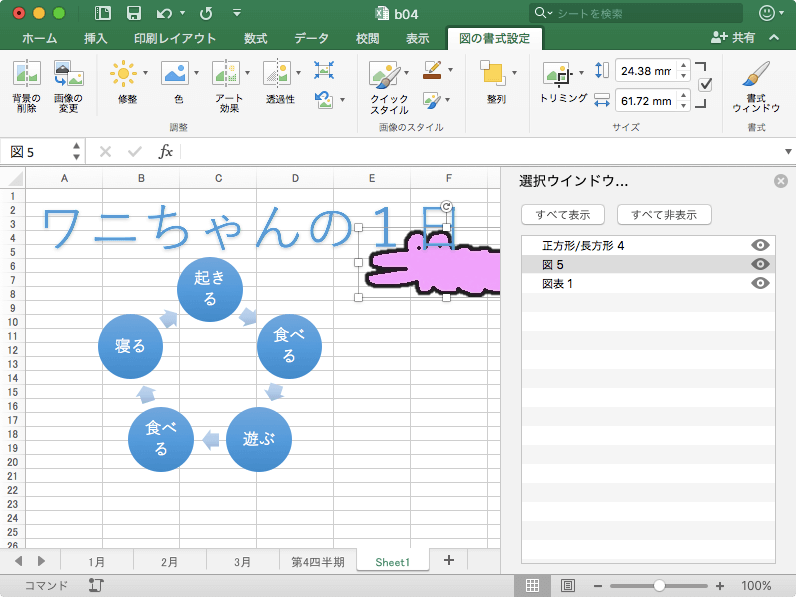Click the Compress Pictures icon
Image resolution: width=796 pixels, height=597 pixels.
point(323,70)
